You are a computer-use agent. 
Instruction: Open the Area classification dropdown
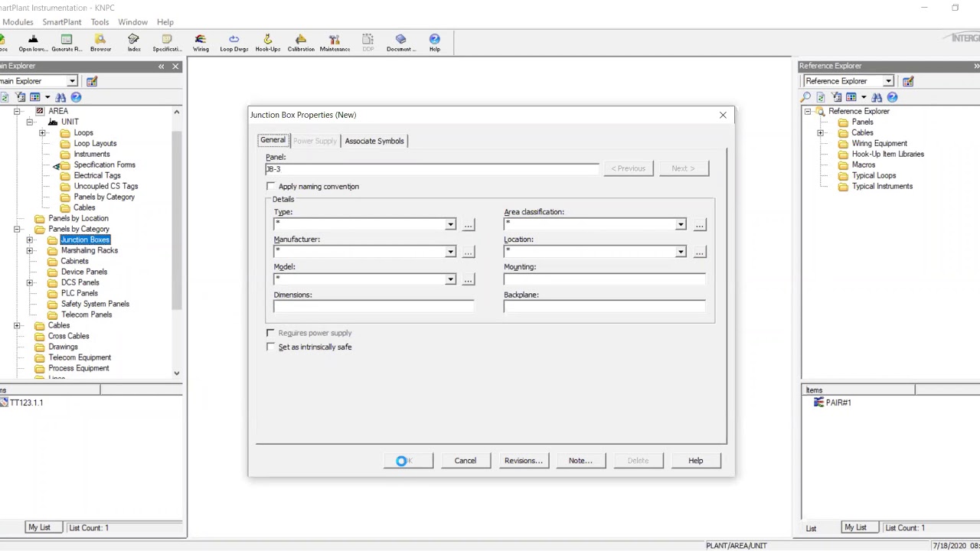(681, 224)
